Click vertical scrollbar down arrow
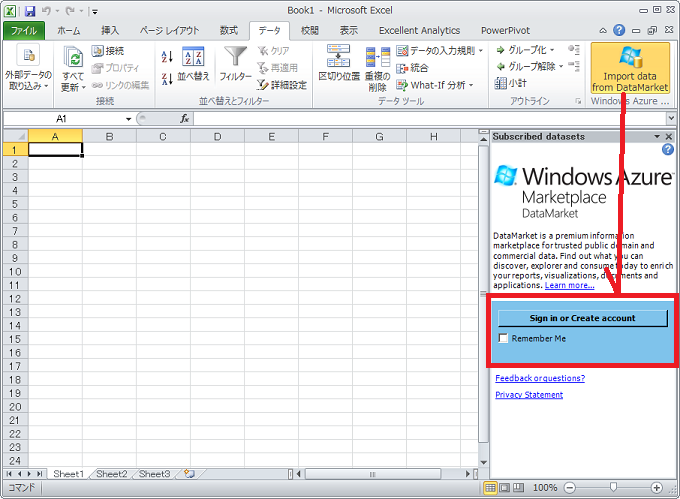 point(484,462)
